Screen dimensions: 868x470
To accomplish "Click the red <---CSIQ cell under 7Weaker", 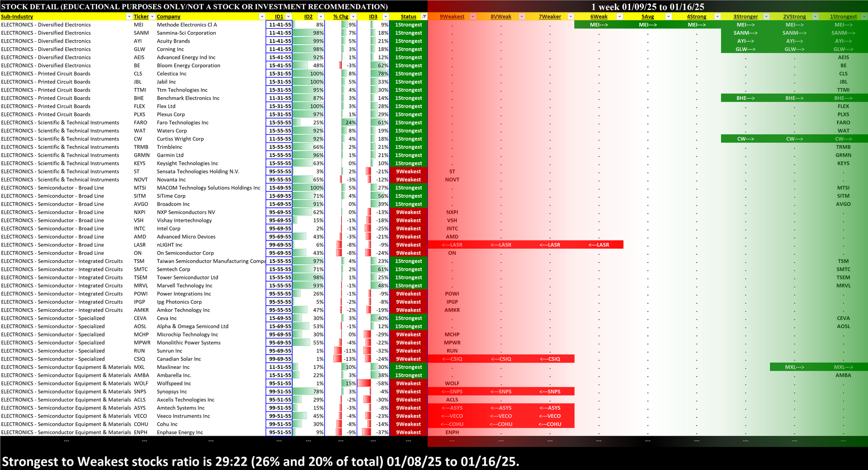I will pos(549,359).
